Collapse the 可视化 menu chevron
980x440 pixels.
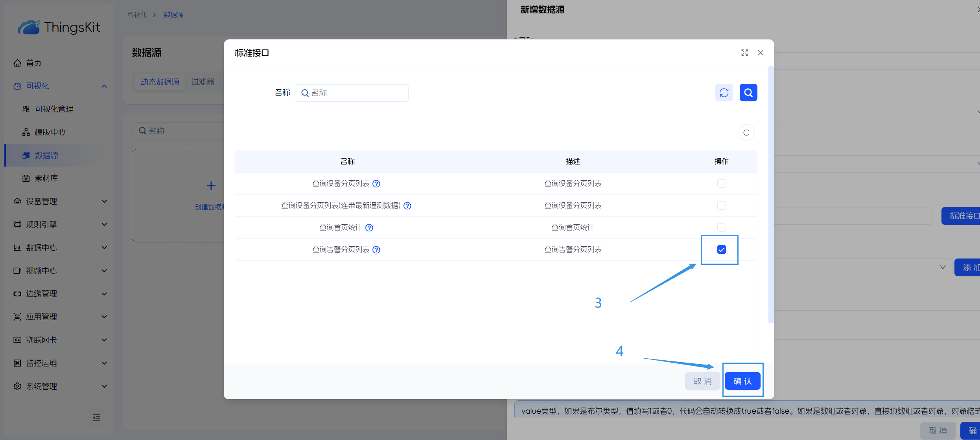click(x=104, y=86)
